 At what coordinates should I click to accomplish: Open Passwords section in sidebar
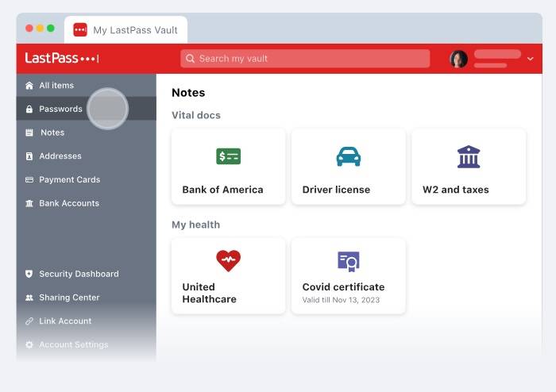(87, 109)
